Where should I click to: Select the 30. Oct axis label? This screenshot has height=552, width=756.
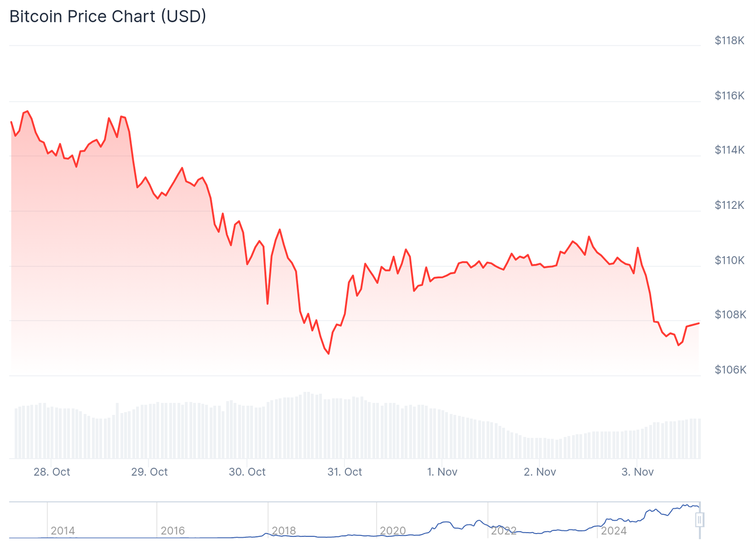pos(247,472)
